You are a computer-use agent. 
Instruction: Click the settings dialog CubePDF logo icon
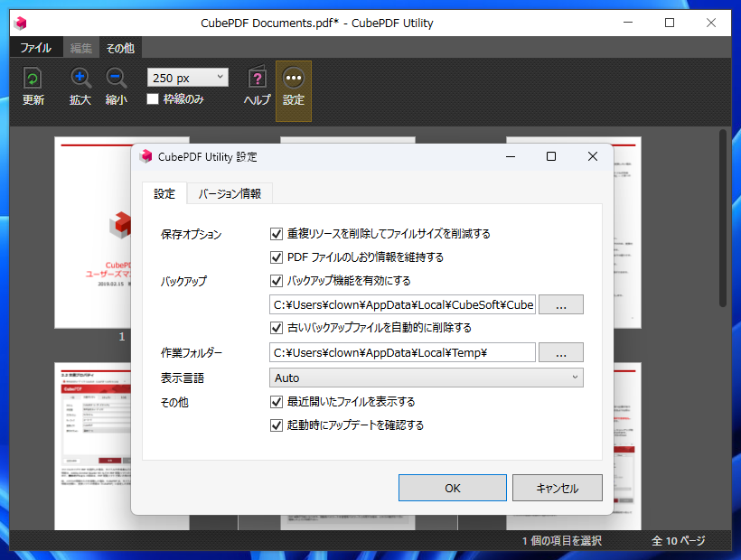(146, 156)
